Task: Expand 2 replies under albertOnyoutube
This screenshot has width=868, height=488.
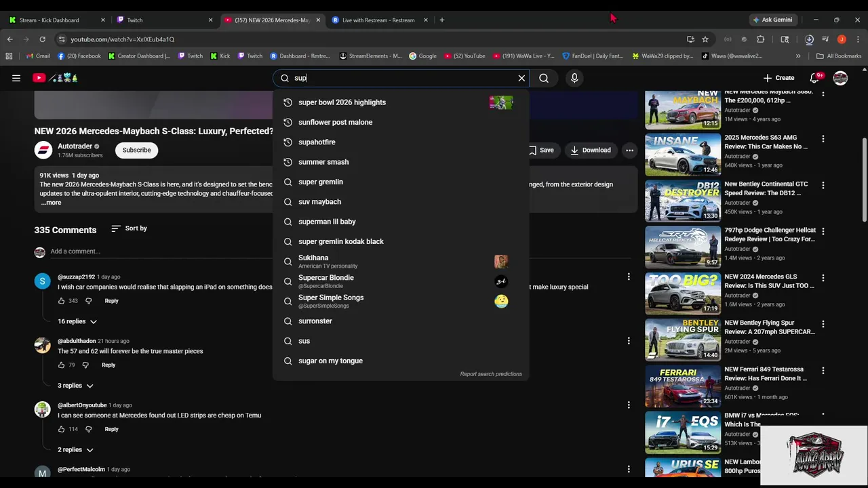Action: (75, 449)
